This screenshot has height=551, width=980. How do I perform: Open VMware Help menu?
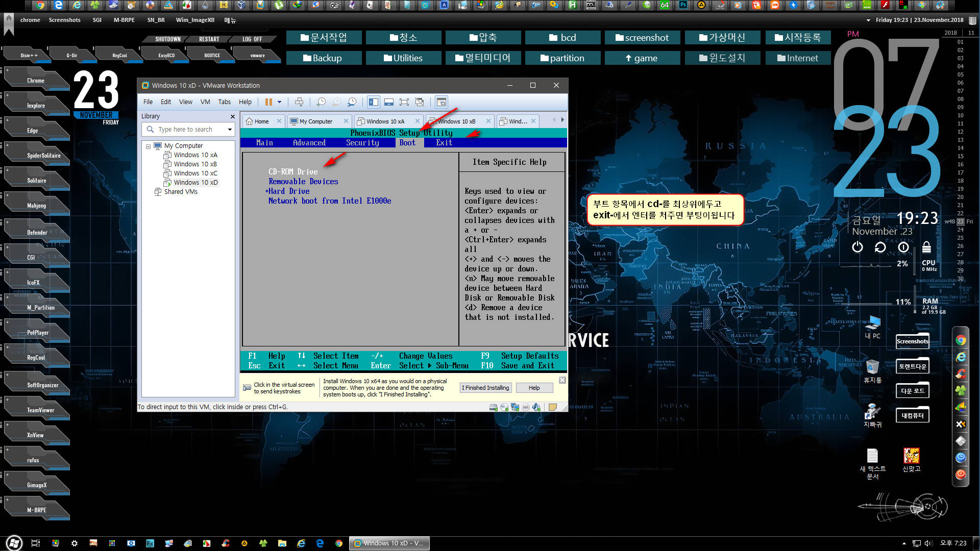tap(246, 102)
